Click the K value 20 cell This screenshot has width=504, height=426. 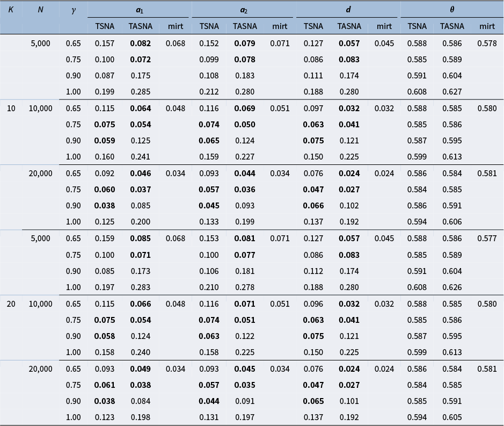11,304
